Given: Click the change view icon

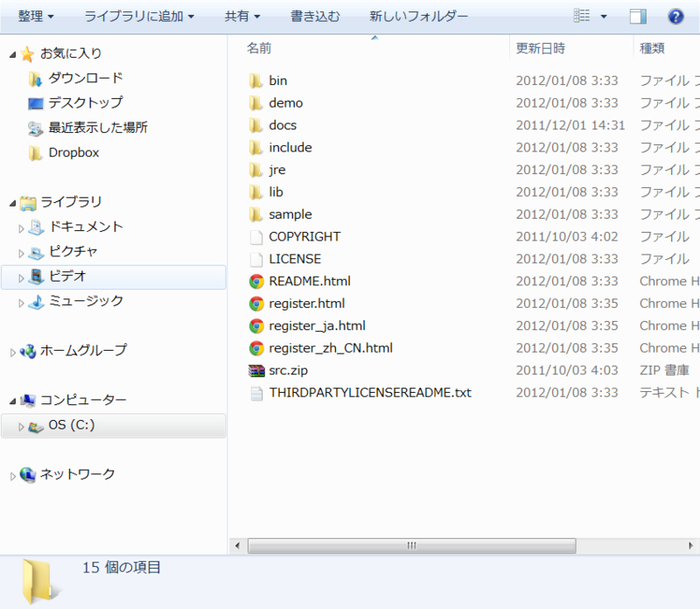Looking at the screenshot, I should coord(581,16).
